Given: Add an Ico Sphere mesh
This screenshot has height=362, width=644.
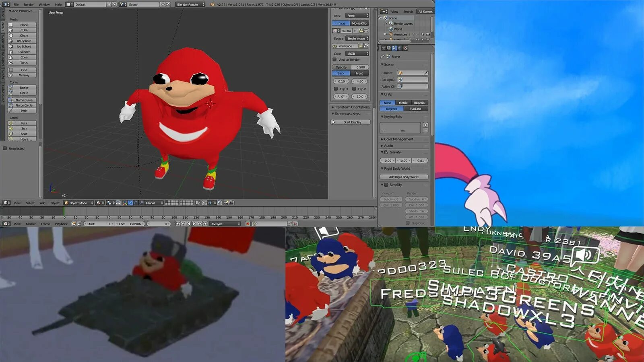Looking at the screenshot, I should [x=22, y=46].
